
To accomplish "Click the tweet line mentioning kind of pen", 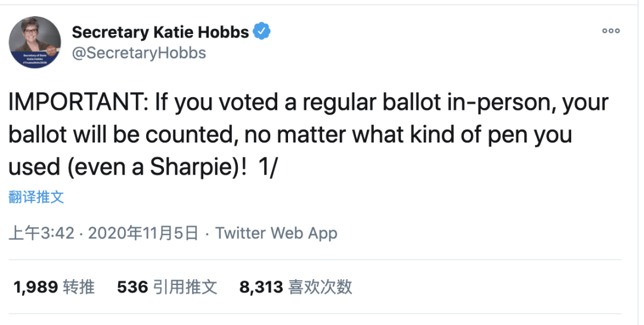I will (290, 135).
